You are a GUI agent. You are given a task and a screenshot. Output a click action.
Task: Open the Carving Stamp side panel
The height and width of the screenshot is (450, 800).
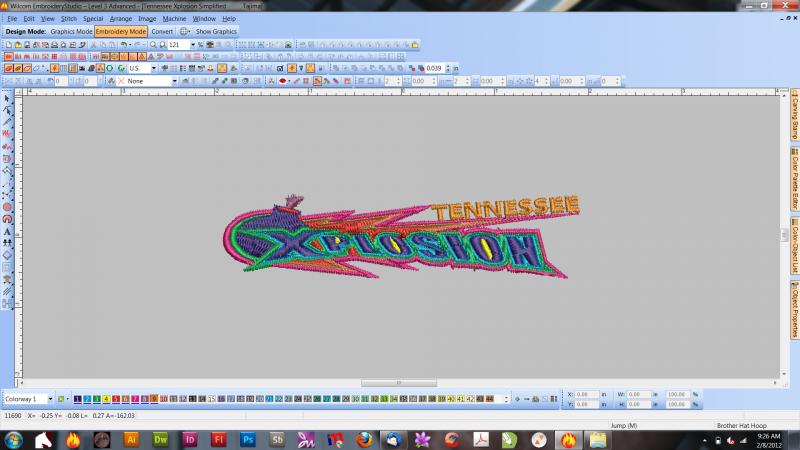pyautogui.click(x=795, y=115)
